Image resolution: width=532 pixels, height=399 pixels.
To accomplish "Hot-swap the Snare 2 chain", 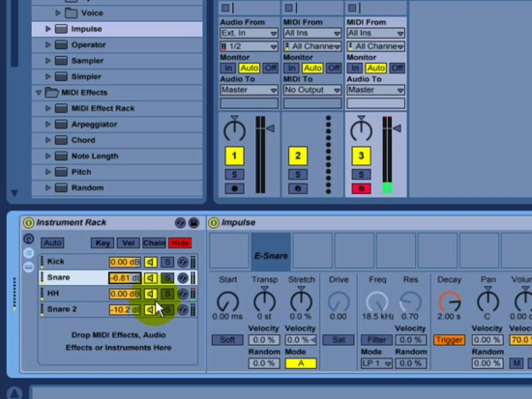I will pos(183,309).
